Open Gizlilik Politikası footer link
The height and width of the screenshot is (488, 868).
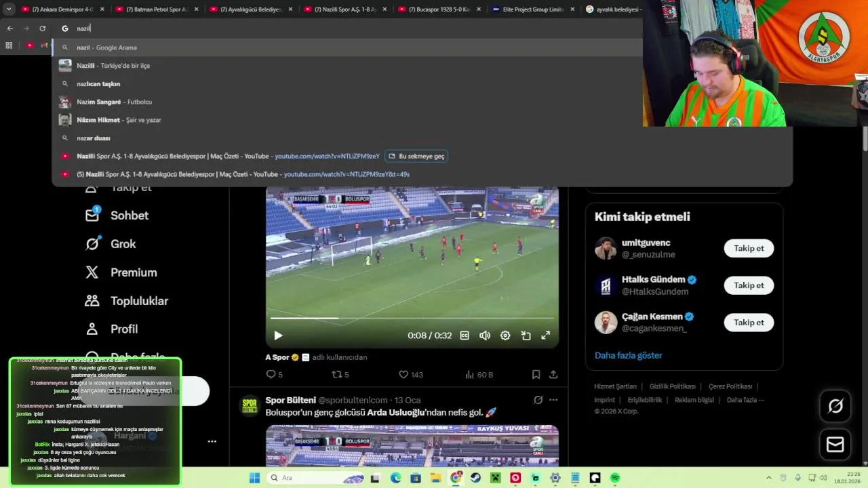[x=672, y=386]
